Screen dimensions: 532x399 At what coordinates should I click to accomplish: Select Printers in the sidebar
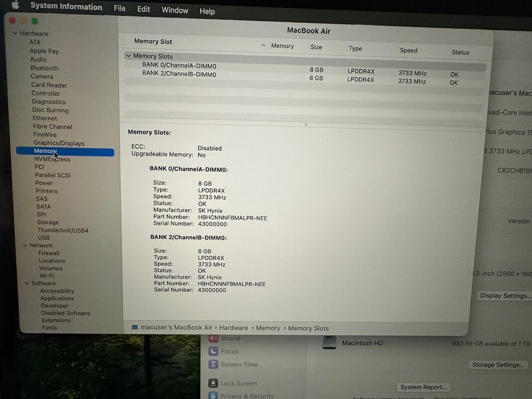[46, 191]
